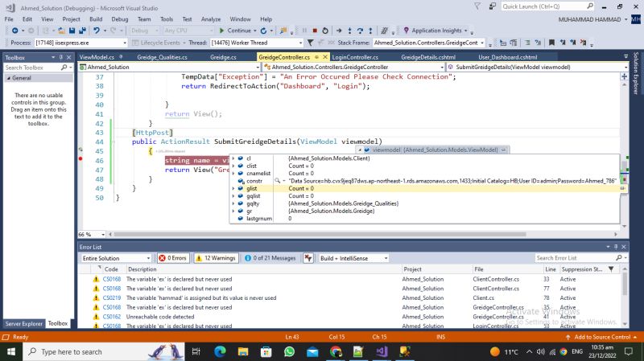Open WhatsApp from taskbar
Screen dimensions: 644x361
[x=289, y=352]
